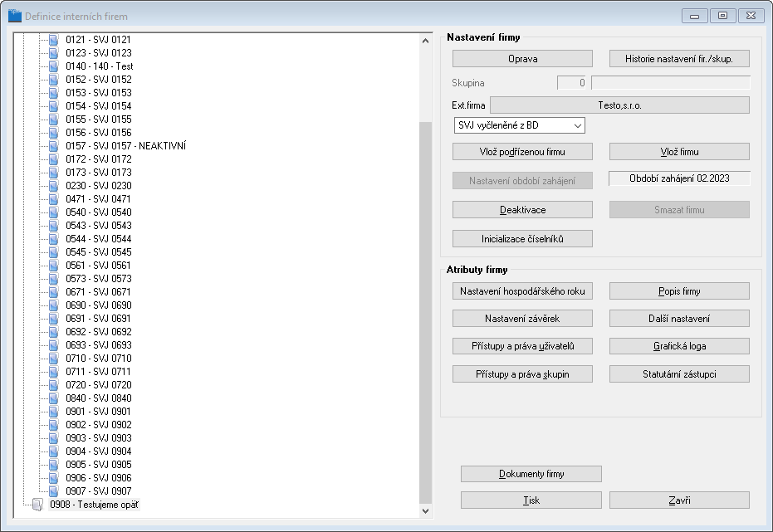Select tree row 0123 - SVJ 0123
This screenshot has width=773, height=532.
click(x=99, y=53)
